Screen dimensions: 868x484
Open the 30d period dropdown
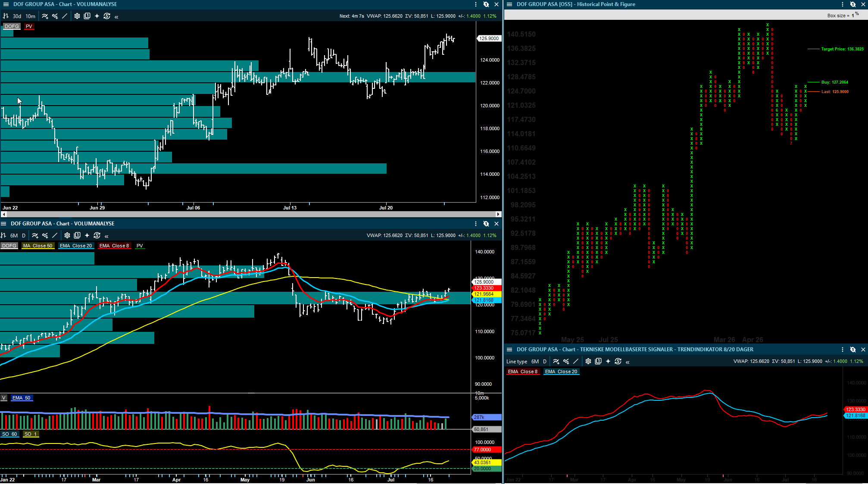tap(17, 16)
